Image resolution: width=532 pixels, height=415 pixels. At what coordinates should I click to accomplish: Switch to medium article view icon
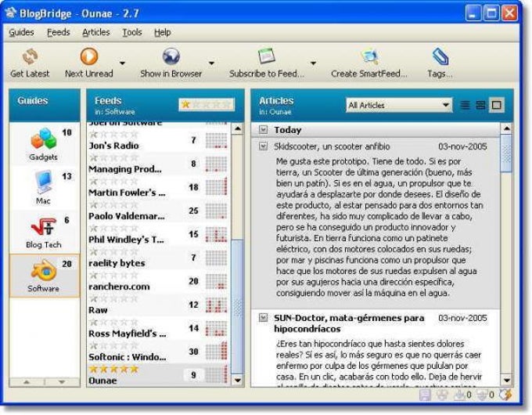coord(480,105)
